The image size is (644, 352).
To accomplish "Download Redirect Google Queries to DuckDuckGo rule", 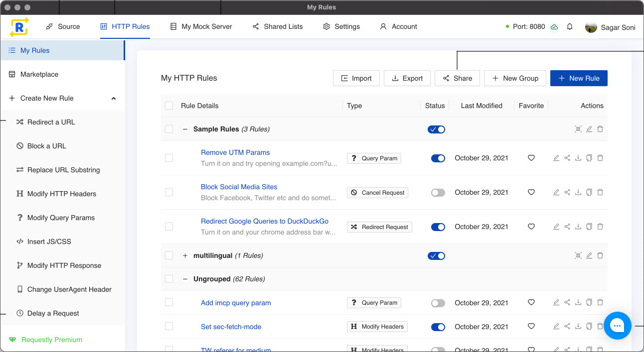I will (578, 227).
